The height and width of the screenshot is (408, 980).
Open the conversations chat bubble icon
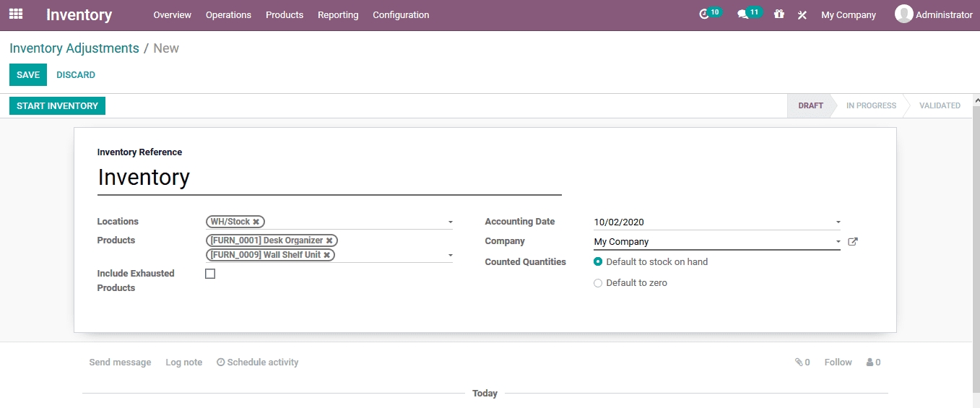click(742, 14)
